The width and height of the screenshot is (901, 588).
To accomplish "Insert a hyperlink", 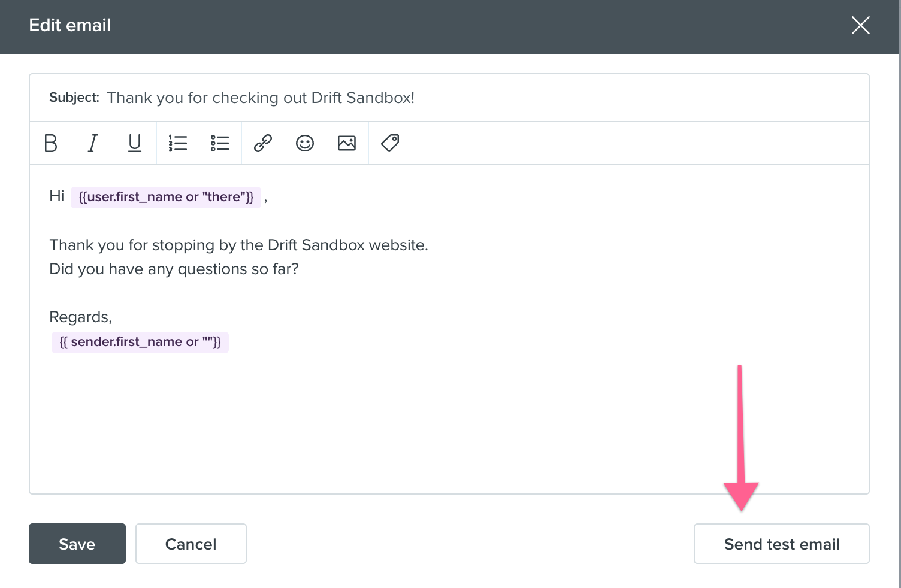I will click(263, 143).
